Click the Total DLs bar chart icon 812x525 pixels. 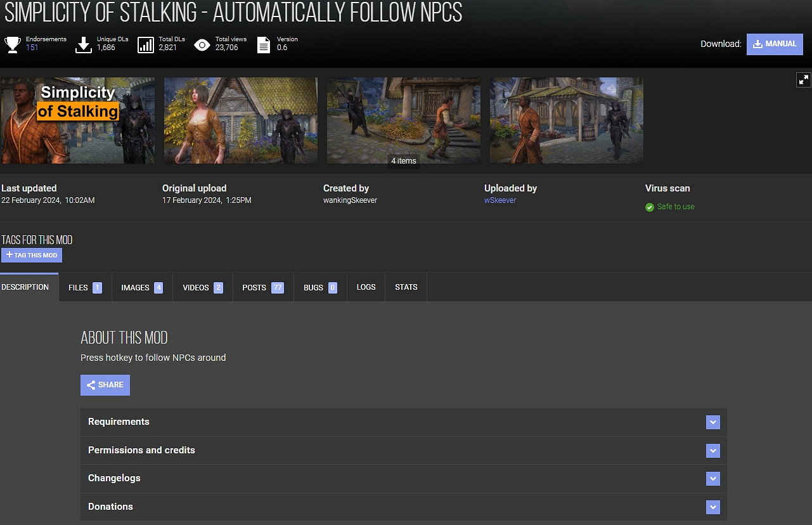(146, 44)
